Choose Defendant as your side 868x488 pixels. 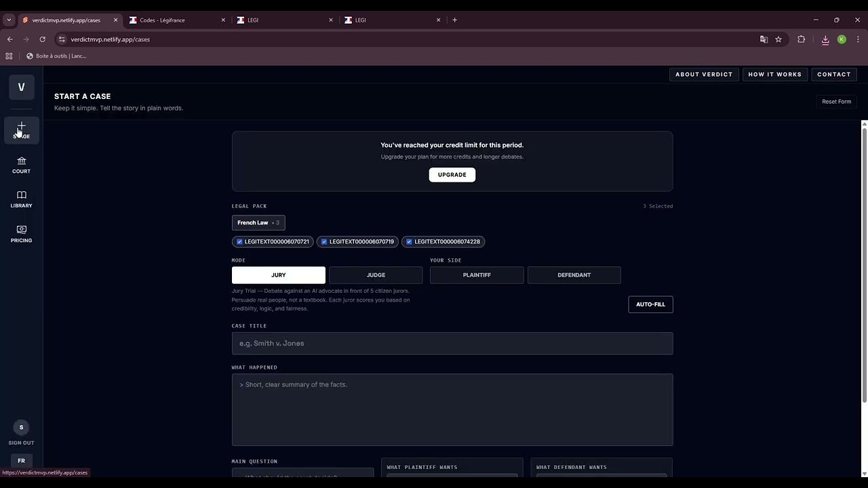[x=574, y=275]
